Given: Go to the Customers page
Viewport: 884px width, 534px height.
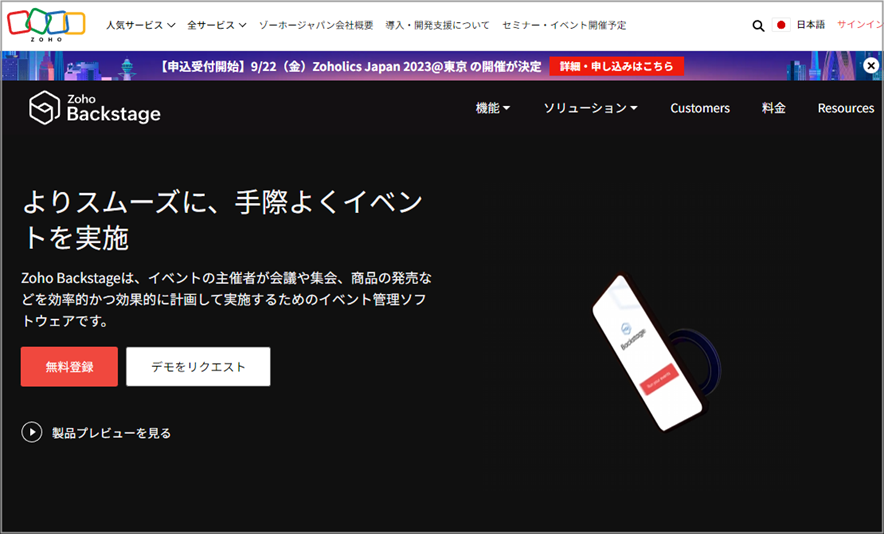Looking at the screenshot, I should point(700,108).
